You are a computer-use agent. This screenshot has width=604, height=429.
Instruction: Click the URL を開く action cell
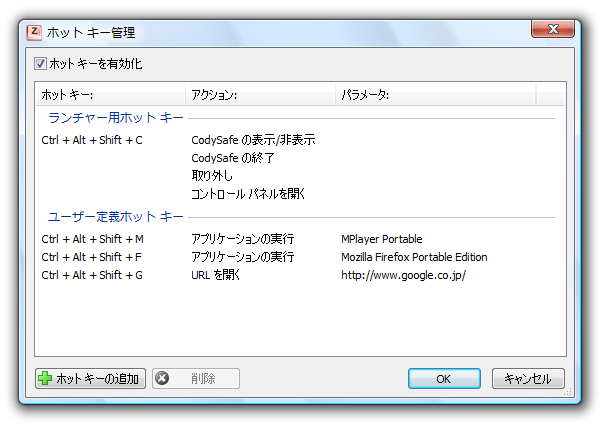216,275
